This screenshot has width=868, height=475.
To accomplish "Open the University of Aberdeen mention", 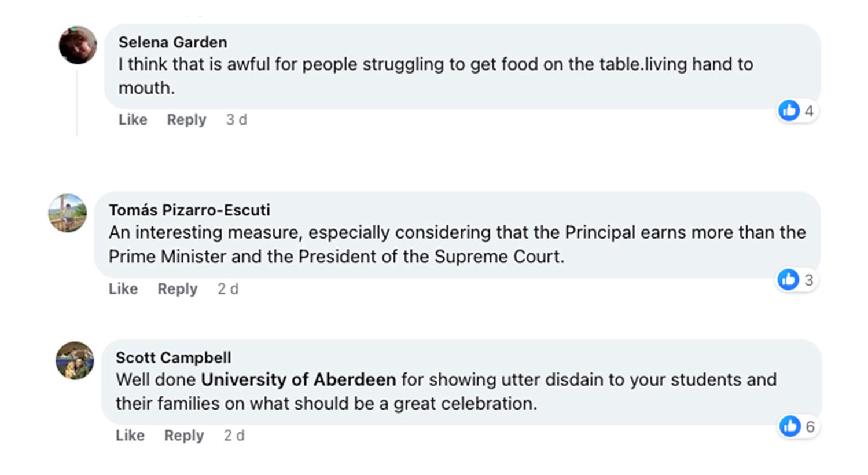I will click(299, 379).
